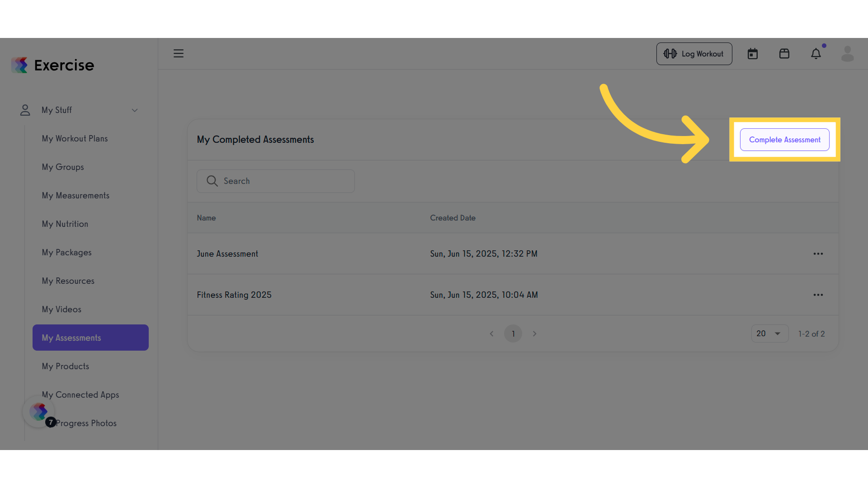Click date Sun, Jun 15, 2025, 10:04 AM

click(484, 295)
